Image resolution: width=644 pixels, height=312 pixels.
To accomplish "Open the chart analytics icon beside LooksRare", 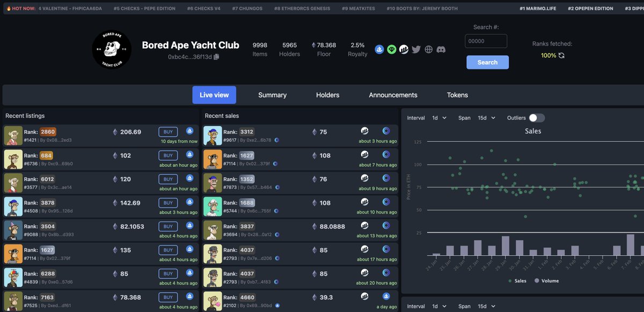I will coord(404,49).
